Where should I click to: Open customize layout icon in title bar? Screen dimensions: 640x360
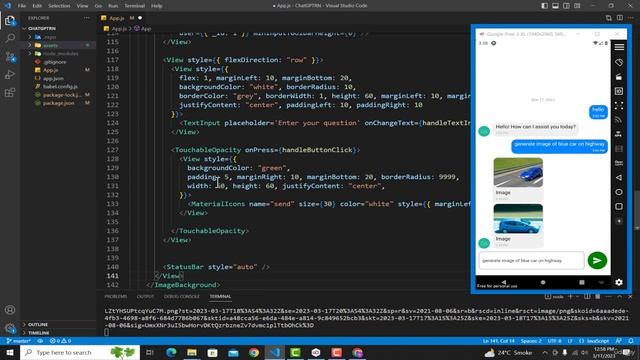tap(577, 6)
